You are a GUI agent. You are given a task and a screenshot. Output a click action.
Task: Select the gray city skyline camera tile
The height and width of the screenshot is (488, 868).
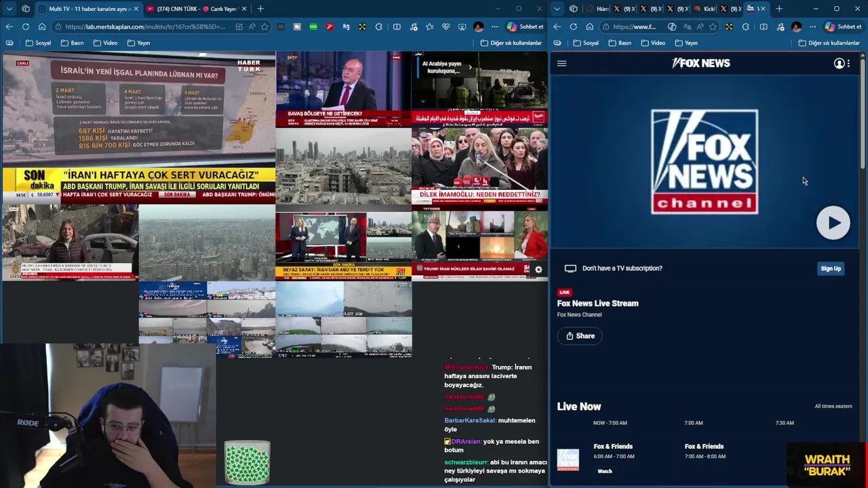(343, 166)
